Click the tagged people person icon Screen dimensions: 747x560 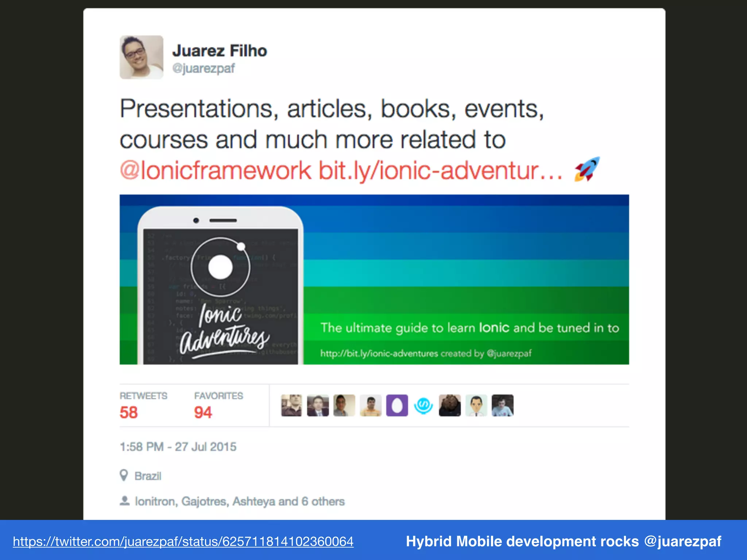(124, 501)
